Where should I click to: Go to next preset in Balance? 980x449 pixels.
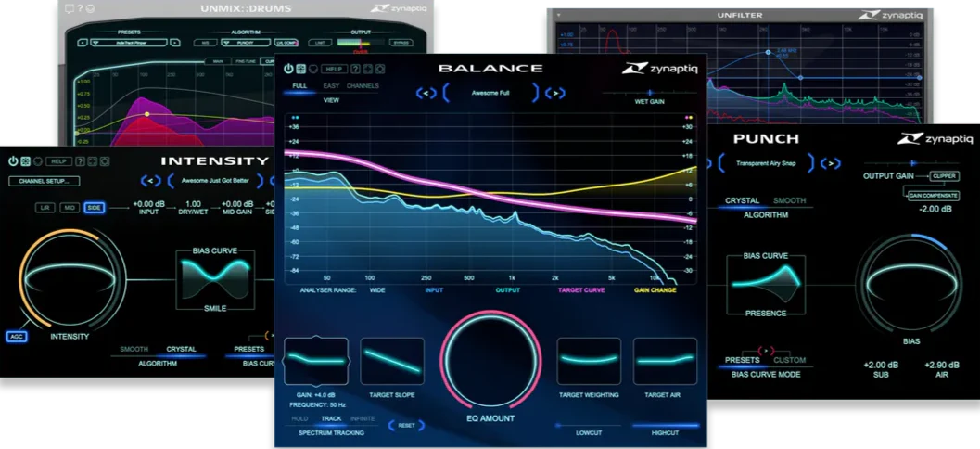554,93
